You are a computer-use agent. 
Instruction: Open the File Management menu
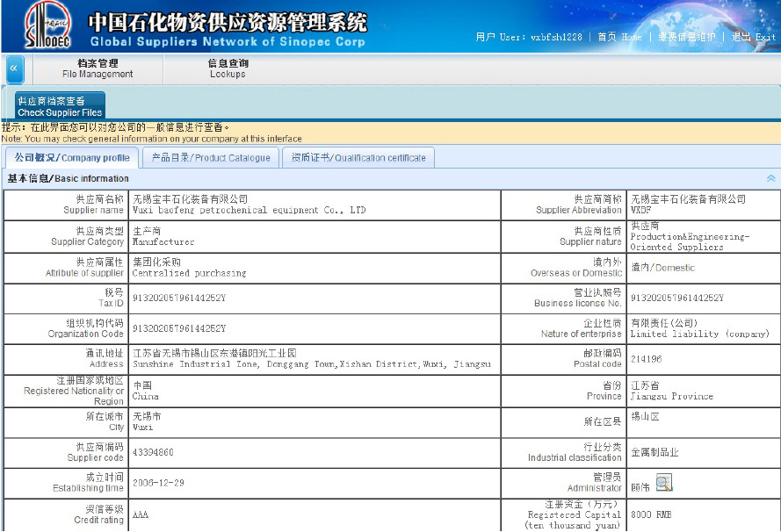pos(98,68)
